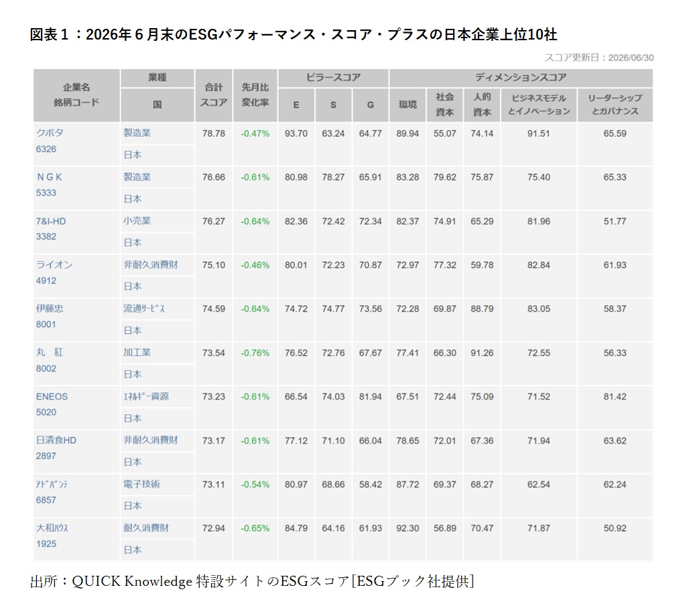Click stock code 3382
This screenshot has height=616, width=695.
[x=46, y=237]
